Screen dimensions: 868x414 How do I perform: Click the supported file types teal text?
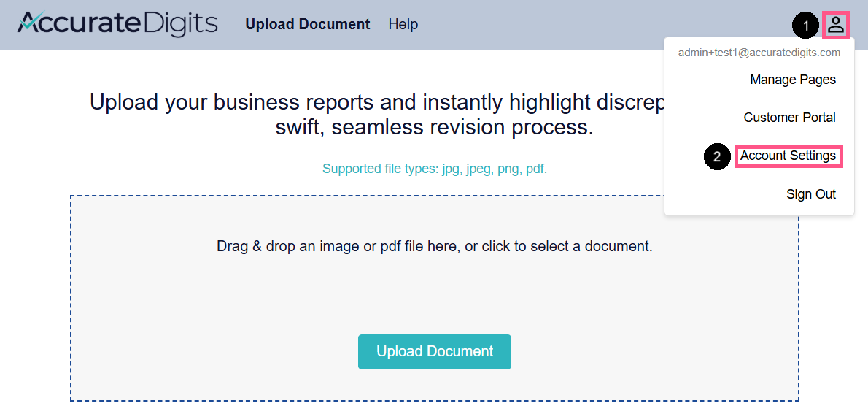[x=435, y=169]
